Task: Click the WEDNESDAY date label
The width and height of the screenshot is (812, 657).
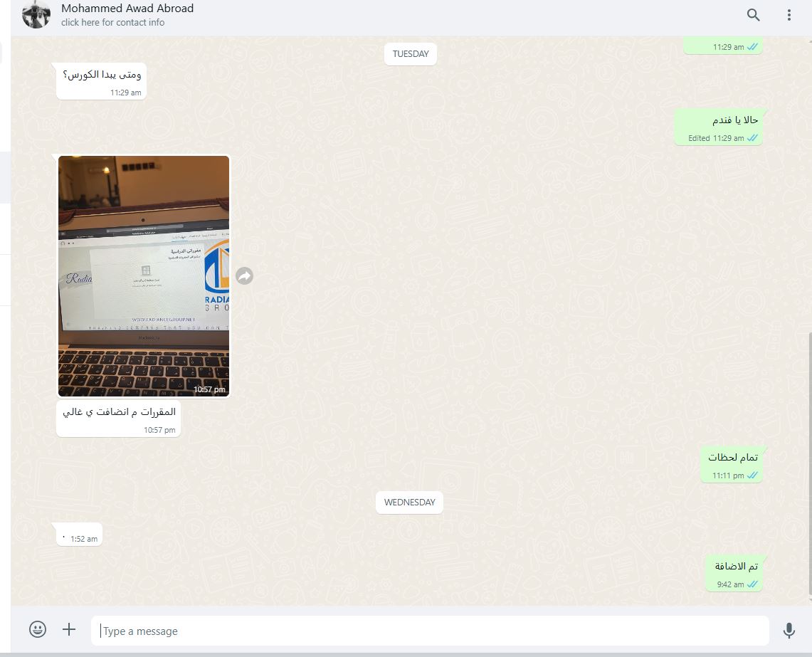Action: [x=410, y=502]
